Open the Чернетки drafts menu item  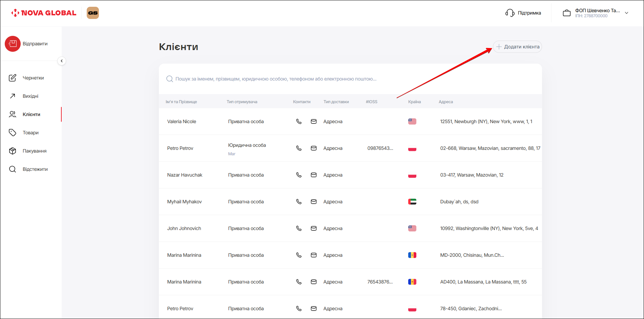pyautogui.click(x=33, y=78)
